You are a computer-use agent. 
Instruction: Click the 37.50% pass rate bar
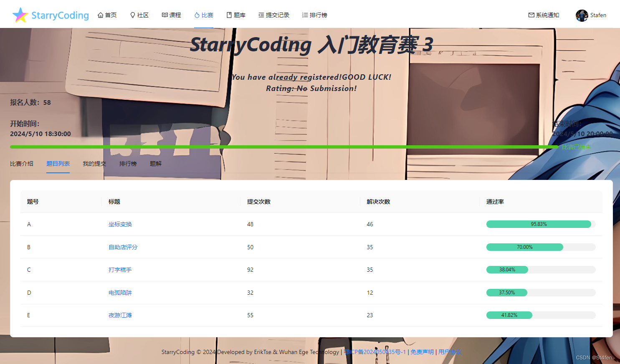(x=541, y=293)
